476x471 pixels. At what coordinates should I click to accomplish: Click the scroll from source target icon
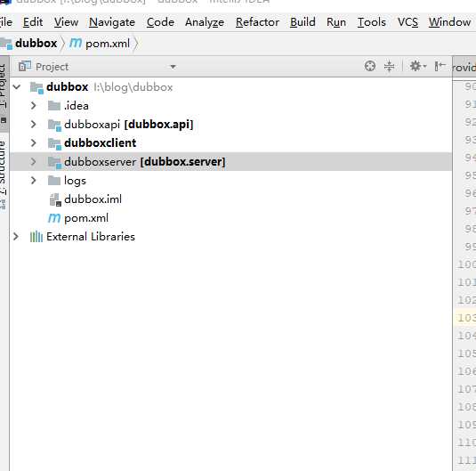point(370,66)
